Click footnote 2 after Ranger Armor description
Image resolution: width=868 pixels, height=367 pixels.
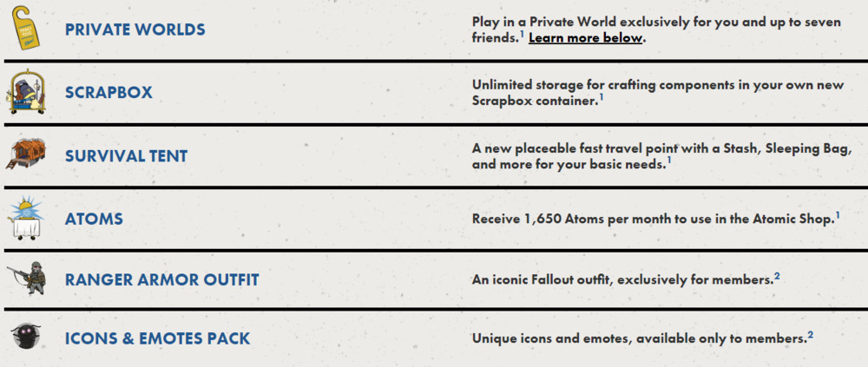777,276
